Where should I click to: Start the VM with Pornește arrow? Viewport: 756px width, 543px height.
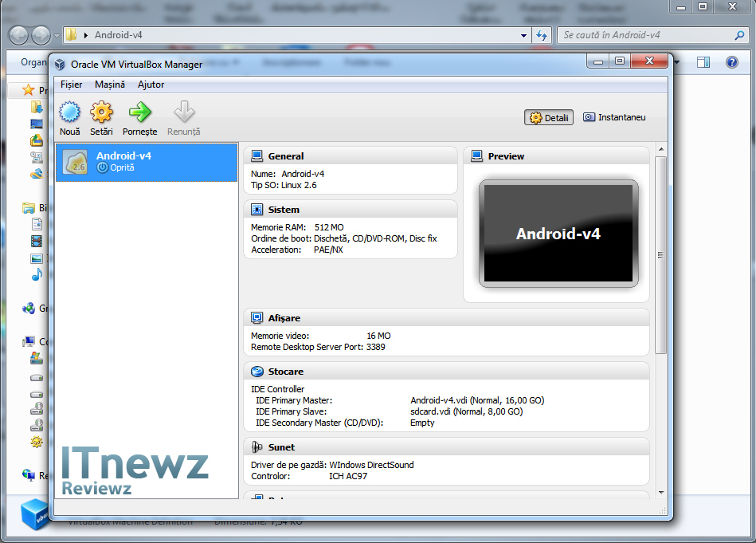click(140, 113)
